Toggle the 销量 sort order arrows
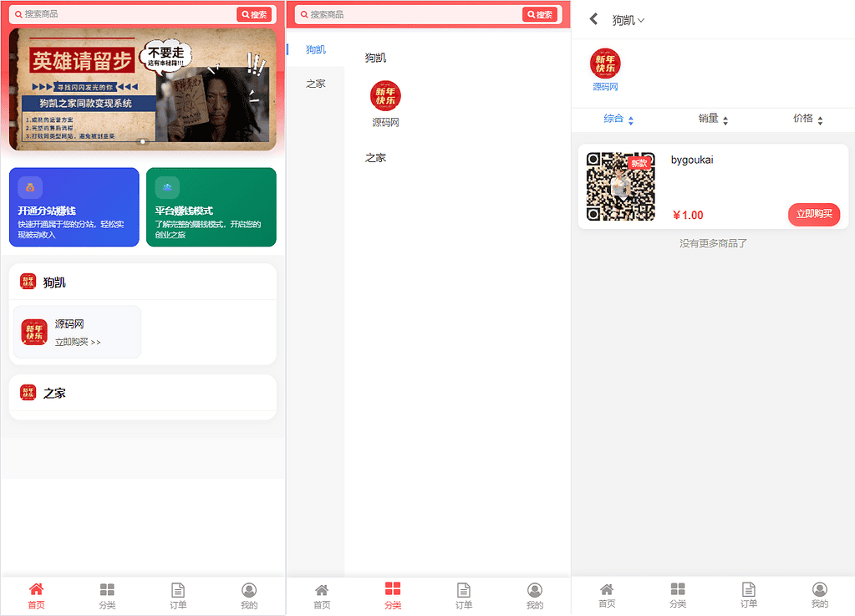This screenshot has width=855, height=616. [725, 120]
